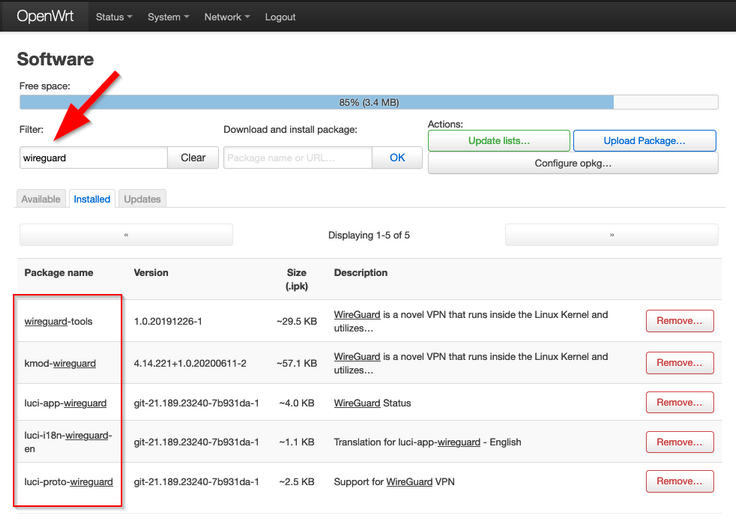Open the Status dropdown menu
This screenshot has height=522, width=736.
pyautogui.click(x=113, y=17)
